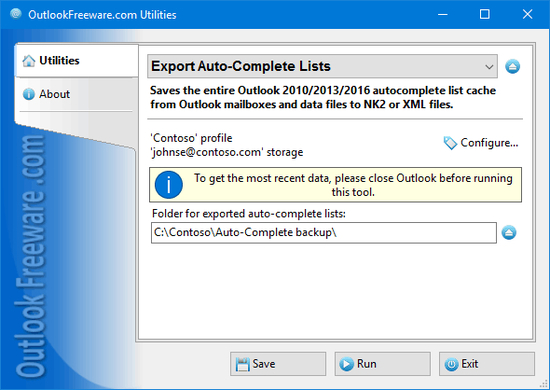Focus the export folder path field
Viewport: 550px width, 390px height.
click(324, 233)
